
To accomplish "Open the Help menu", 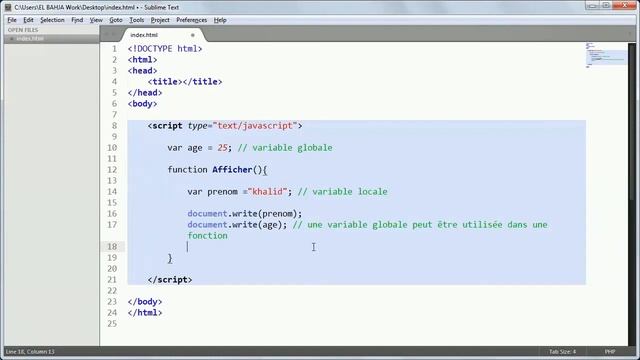I will click(x=220, y=20).
